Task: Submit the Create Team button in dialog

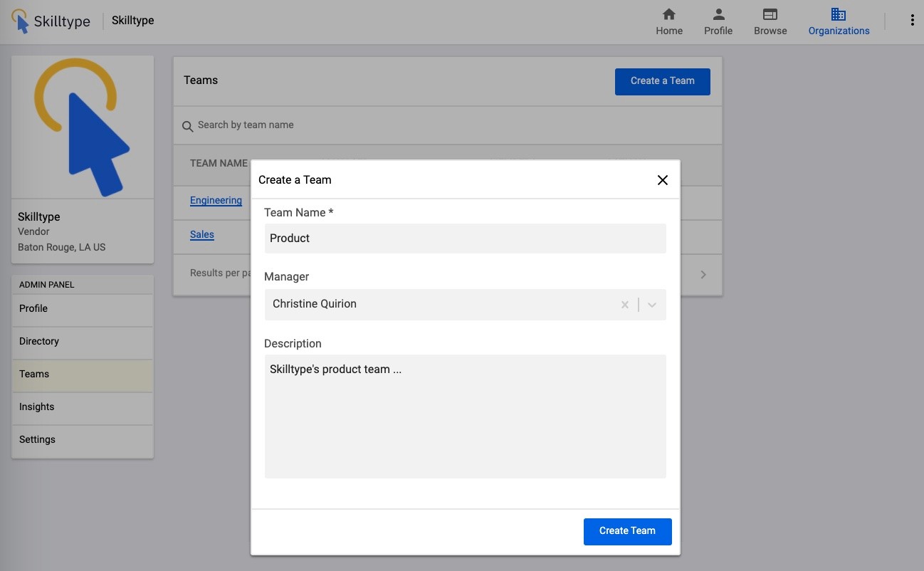Action: [627, 531]
